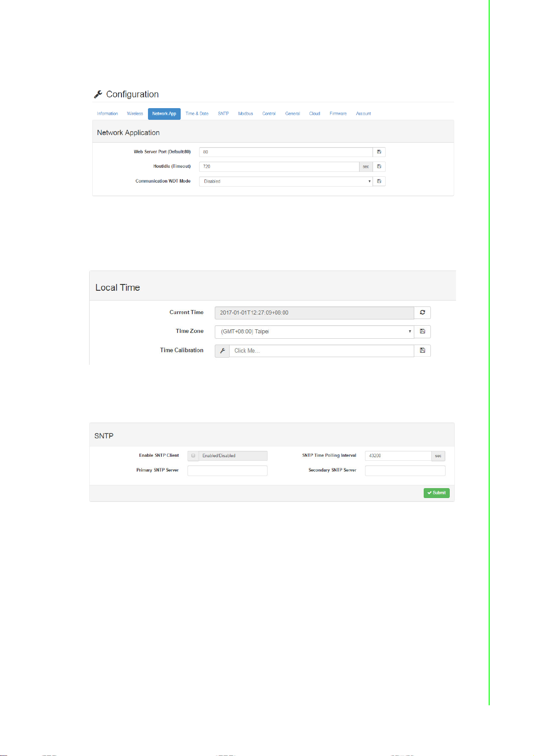Viewport: 534px width, 756px height.
Task: Click the 'Network Application' heading
Action: tap(128, 133)
